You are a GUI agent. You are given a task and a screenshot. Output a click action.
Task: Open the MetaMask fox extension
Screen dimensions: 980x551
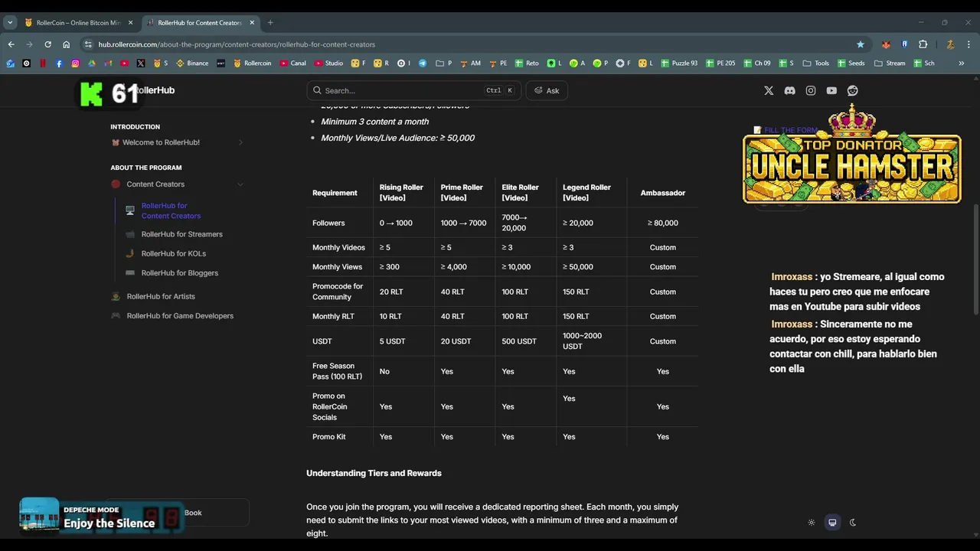(886, 44)
